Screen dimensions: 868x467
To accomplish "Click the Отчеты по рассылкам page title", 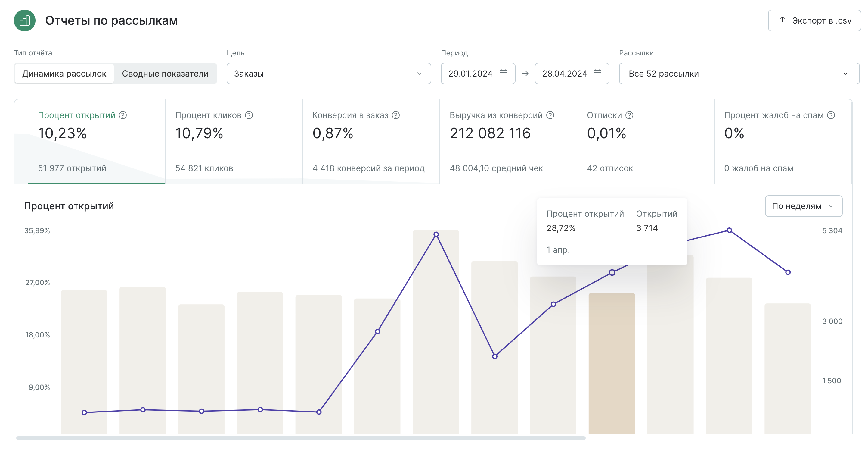I will pyautogui.click(x=112, y=20).
